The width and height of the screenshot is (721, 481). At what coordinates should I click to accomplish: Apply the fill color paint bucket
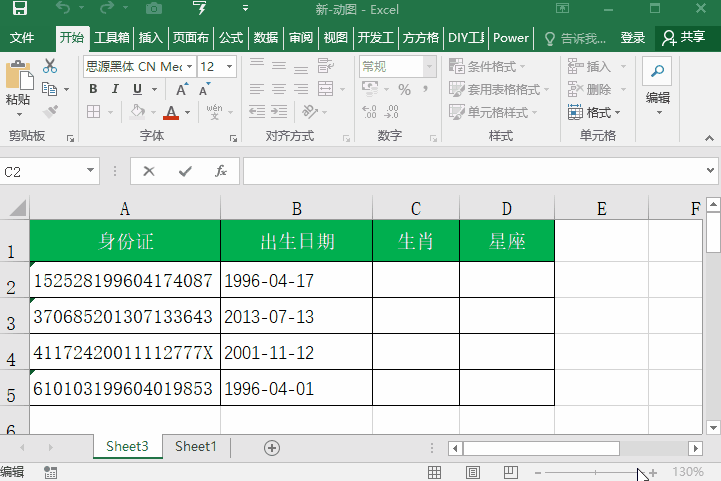tap(137, 111)
